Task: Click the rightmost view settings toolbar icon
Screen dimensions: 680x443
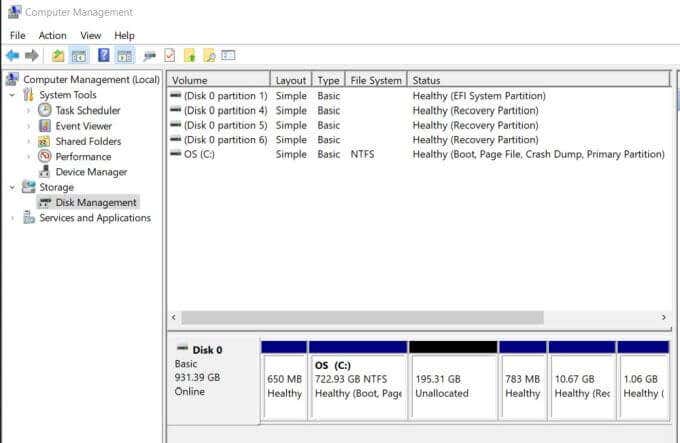Action: point(229,55)
